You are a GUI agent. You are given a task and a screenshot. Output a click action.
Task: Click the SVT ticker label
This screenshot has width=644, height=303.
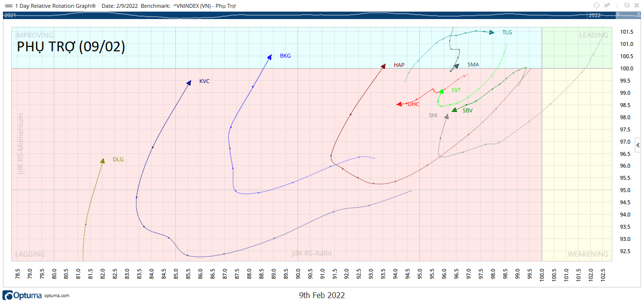click(456, 90)
